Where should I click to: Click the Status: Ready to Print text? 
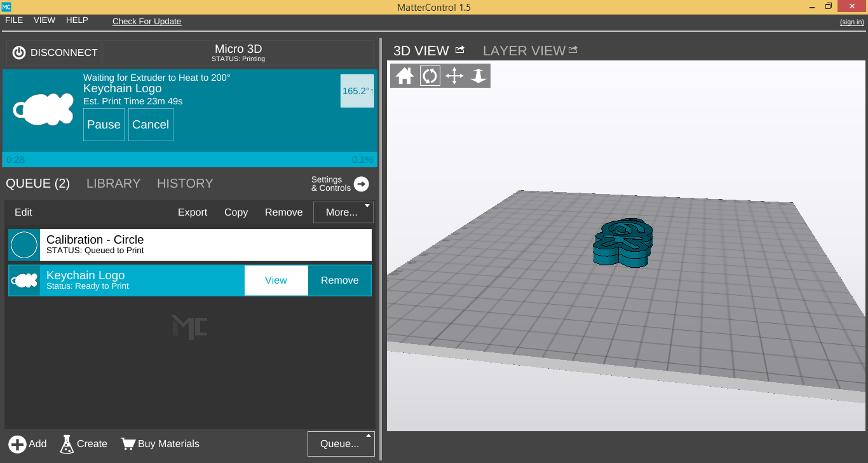[88, 286]
